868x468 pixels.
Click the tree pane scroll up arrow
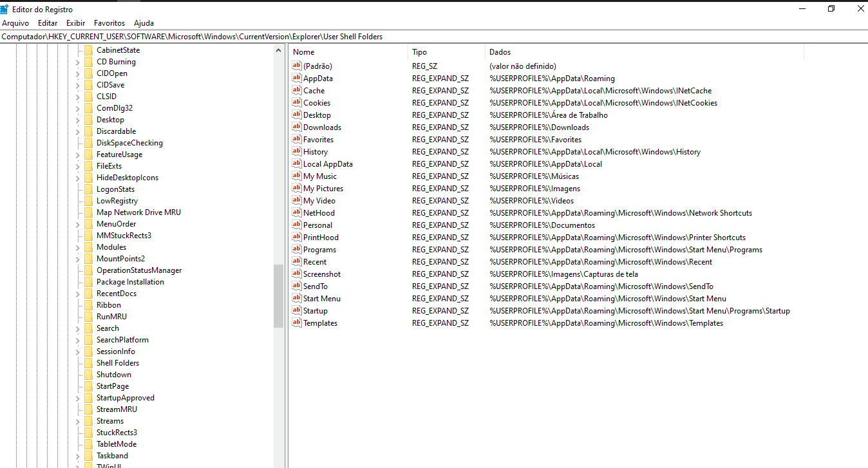pyautogui.click(x=279, y=50)
